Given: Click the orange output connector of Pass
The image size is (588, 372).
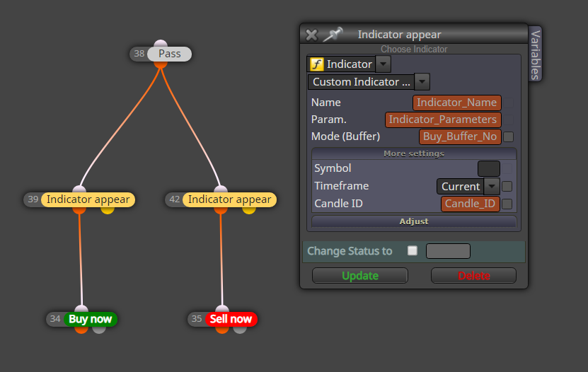Looking at the screenshot, I should coord(161,65).
